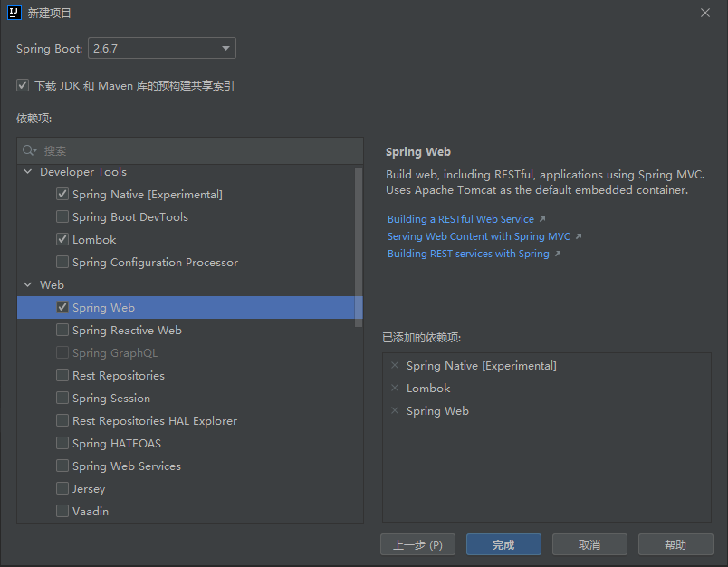Click the 取消 cancel button
The height and width of the screenshot is (567, 728).
tap(589, 544)
